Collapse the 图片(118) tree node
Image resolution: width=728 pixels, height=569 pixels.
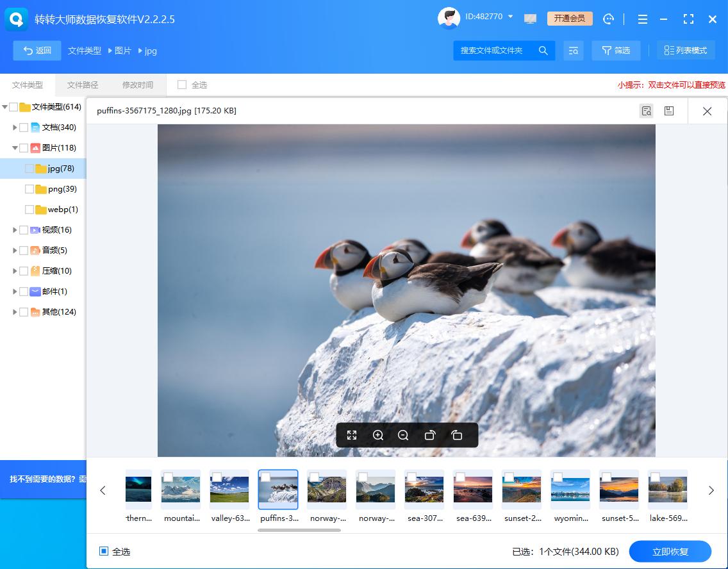[x=15, y=148]
